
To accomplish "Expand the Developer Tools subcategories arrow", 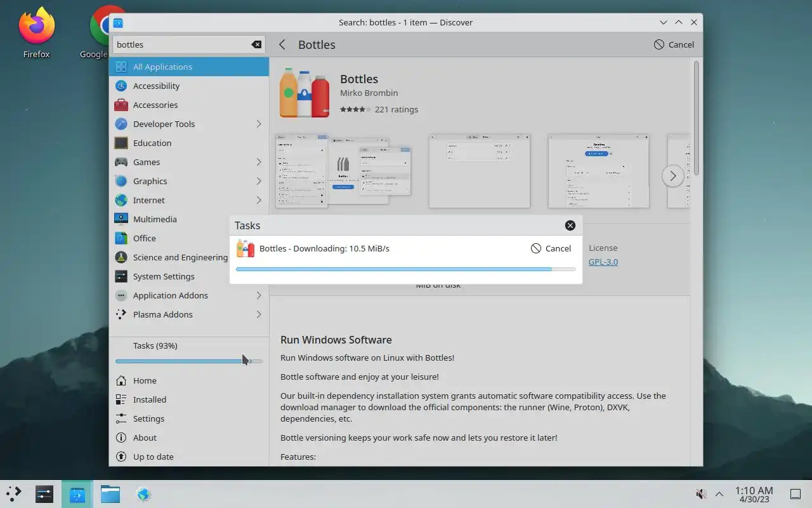I will click(259, 124).
